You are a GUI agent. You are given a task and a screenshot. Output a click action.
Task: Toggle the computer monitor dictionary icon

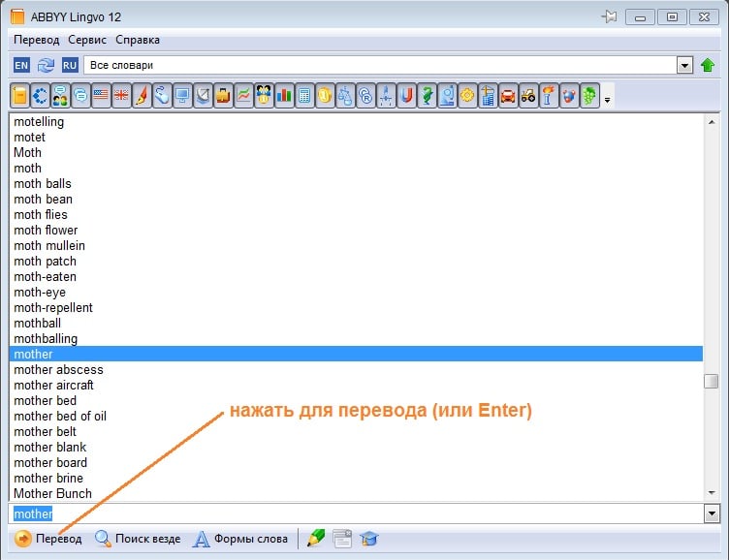pyautogui.click(x=182, y=96)
